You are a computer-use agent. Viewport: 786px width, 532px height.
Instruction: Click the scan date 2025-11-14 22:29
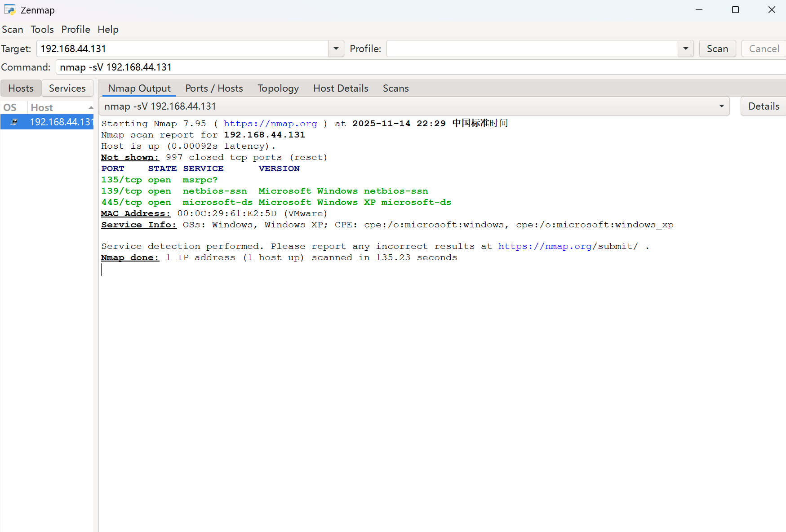tap(399, 124)
